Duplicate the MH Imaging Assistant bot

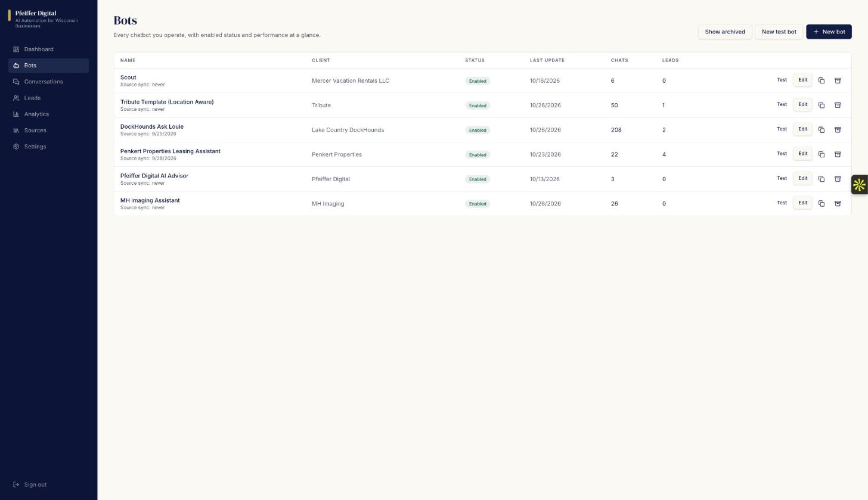(821, 203)
